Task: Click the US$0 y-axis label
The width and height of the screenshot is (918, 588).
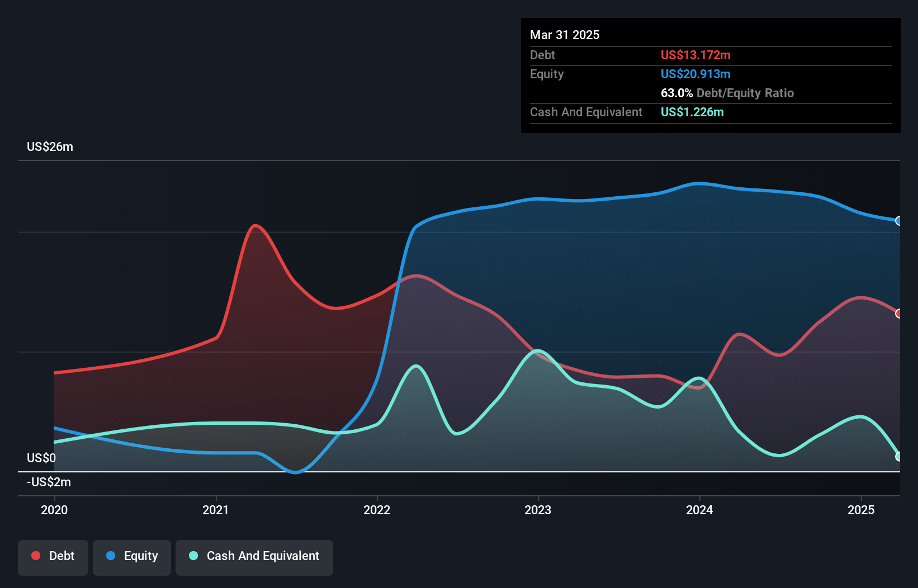Action: 41,458
